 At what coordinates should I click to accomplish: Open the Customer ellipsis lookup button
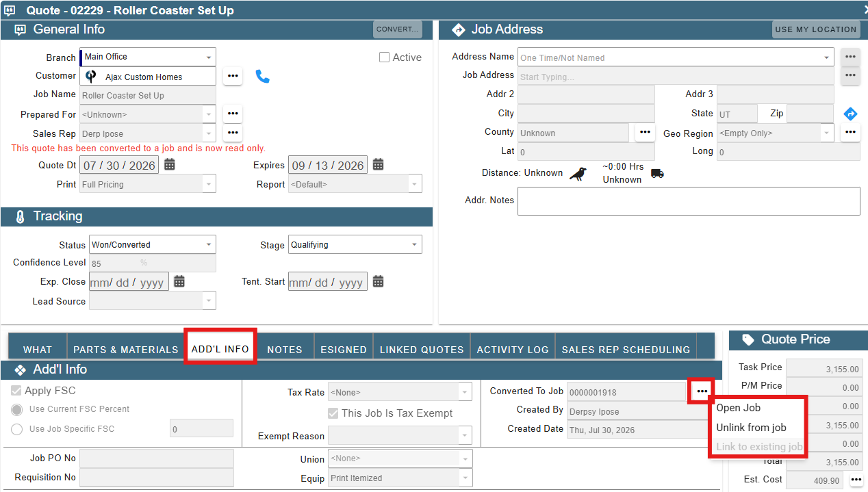click(x=233, y=76)
